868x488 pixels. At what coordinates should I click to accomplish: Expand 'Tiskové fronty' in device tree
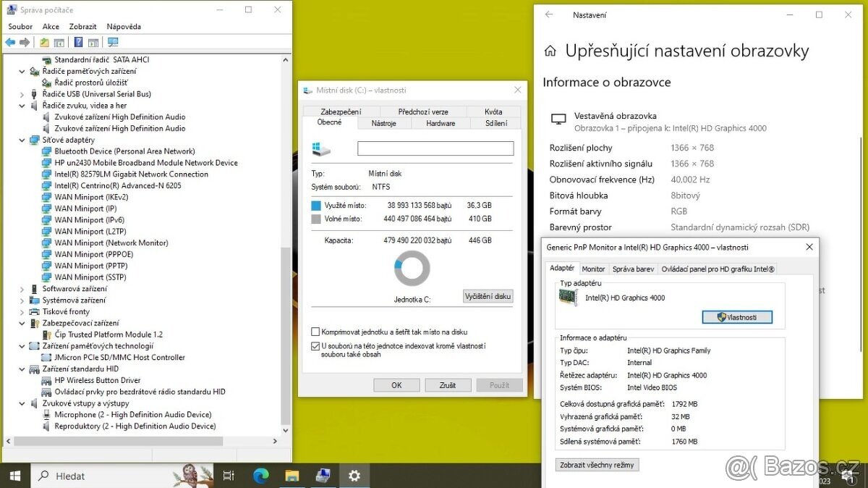coord(22,311)
